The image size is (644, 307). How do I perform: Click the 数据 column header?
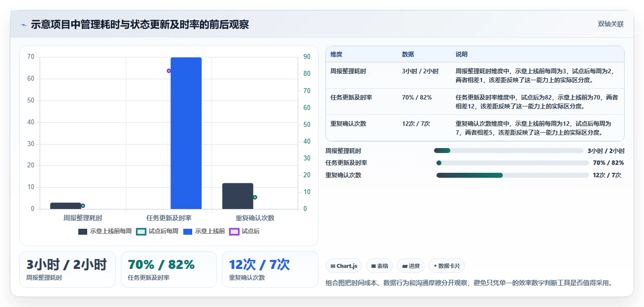coord(408,54)
